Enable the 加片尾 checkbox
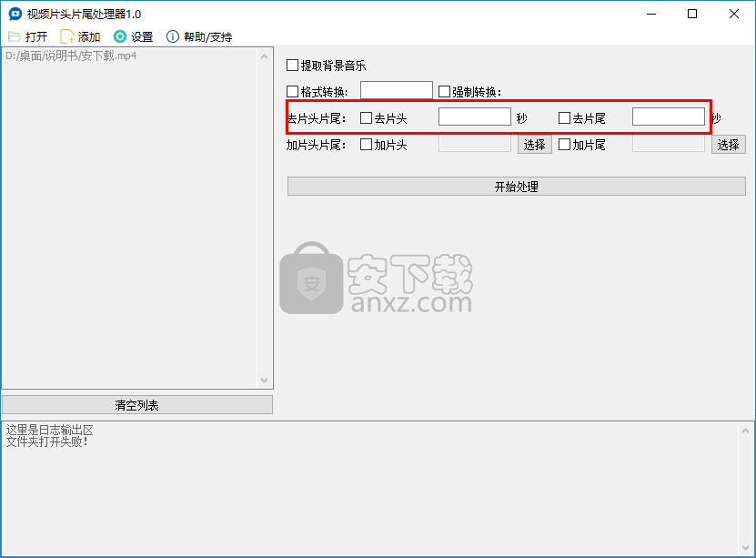This screenshot has width=756, height=558. [564, 144]
